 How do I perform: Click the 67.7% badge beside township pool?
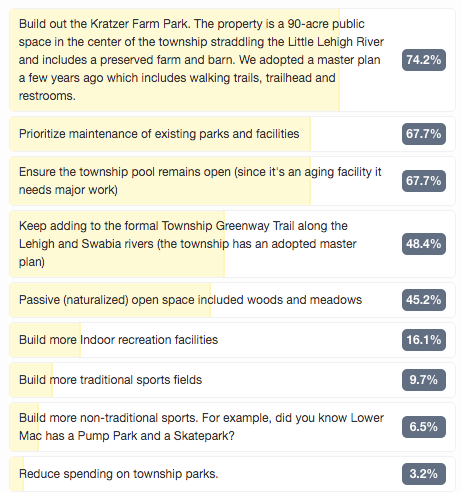(x=424, y=181)
